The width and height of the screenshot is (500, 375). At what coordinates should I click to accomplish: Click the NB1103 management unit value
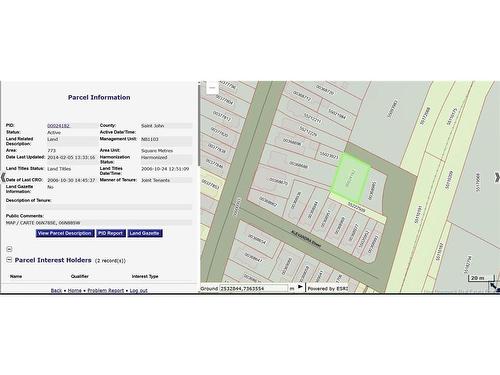point(150,139)
